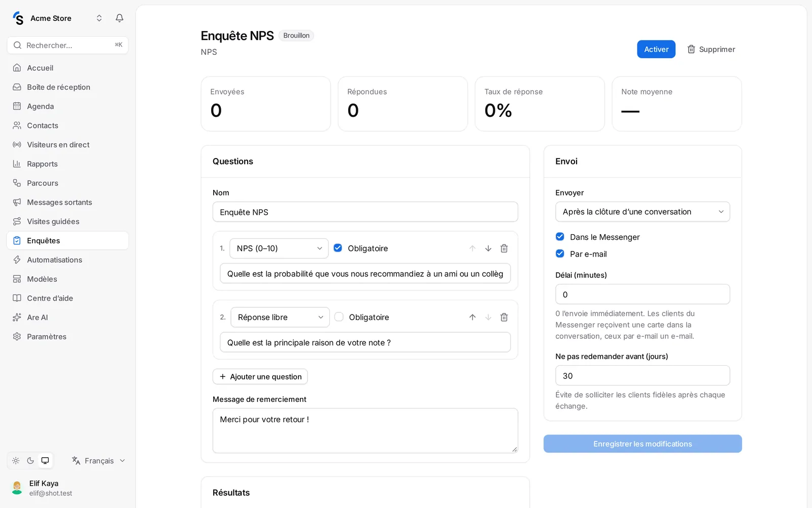Click the Are AI sparkle icon
The width and height of the screenshot is (812, 508).
click(x=17, y=317)
